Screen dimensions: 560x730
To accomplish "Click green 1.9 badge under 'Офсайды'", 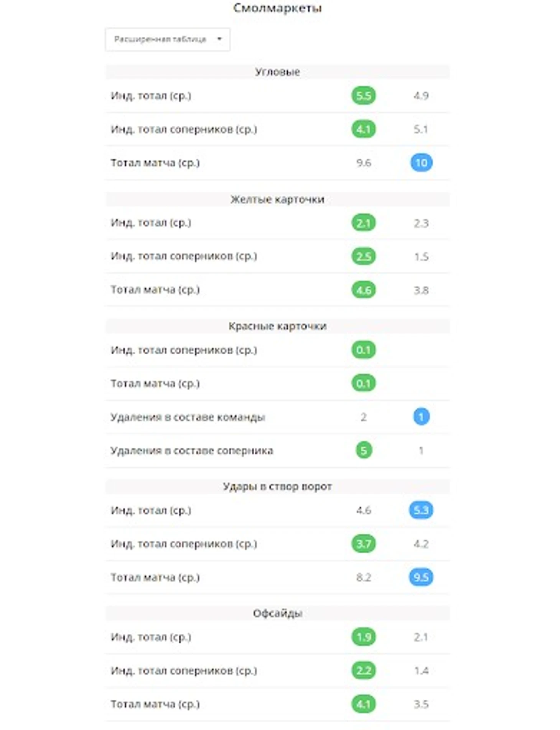I will pyautogui.click(x=363, y=637).
